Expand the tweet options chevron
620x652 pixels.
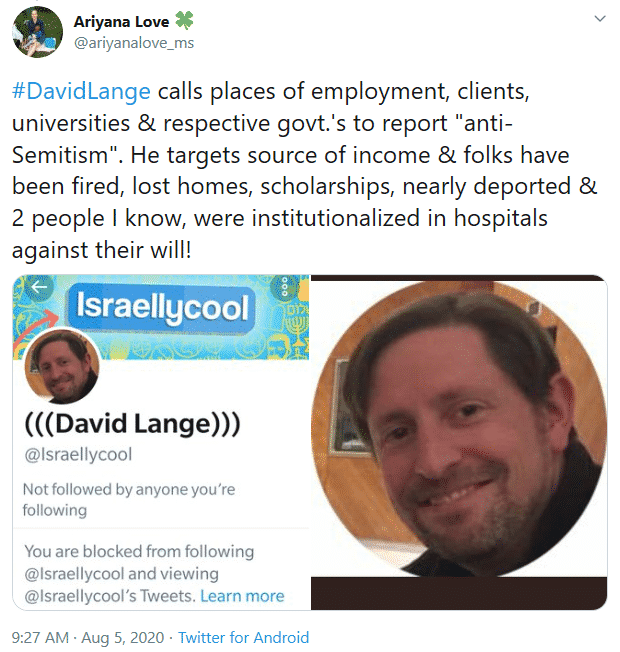[x=600, y=19]
